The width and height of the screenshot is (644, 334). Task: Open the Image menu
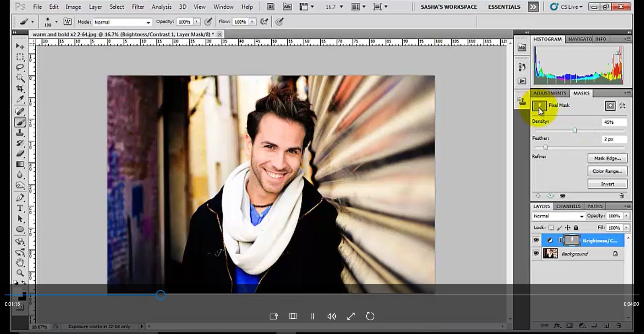[73, 7]
